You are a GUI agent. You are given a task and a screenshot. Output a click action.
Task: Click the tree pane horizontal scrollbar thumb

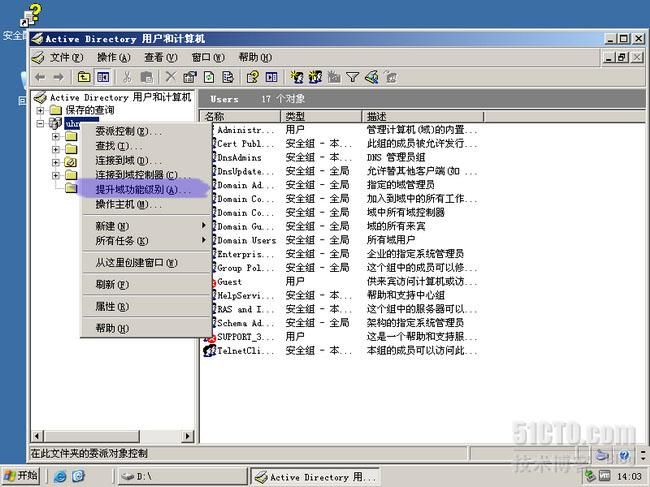click(x=92, y=436)
